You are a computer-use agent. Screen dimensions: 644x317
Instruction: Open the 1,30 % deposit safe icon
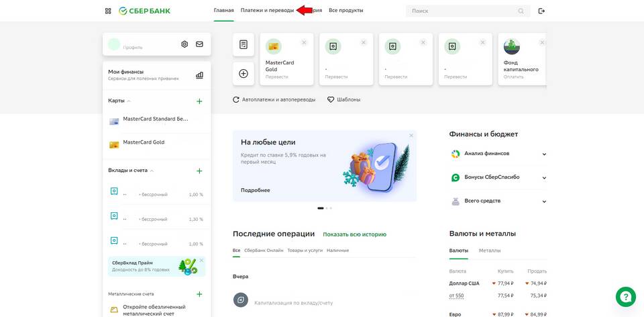tap(114, 216)
